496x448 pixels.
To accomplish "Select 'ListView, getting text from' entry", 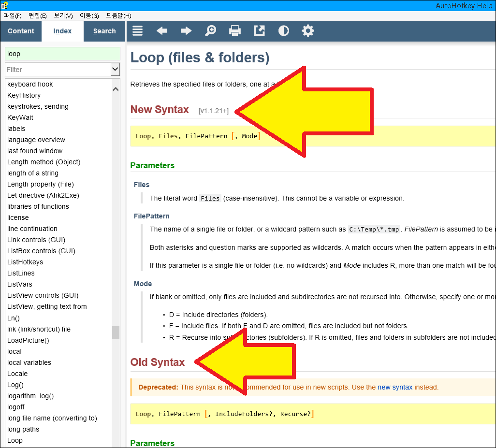I will (x=47, y=306).
